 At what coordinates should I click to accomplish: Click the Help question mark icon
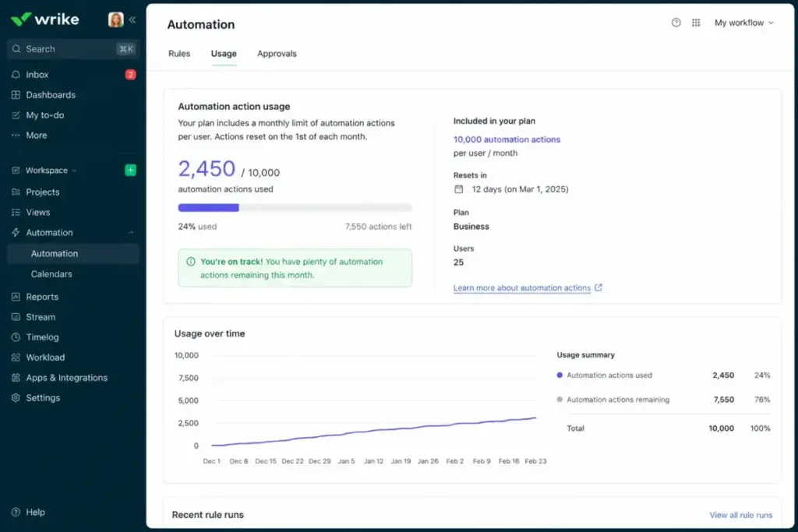pyautogui.click(x=16, y=513)
